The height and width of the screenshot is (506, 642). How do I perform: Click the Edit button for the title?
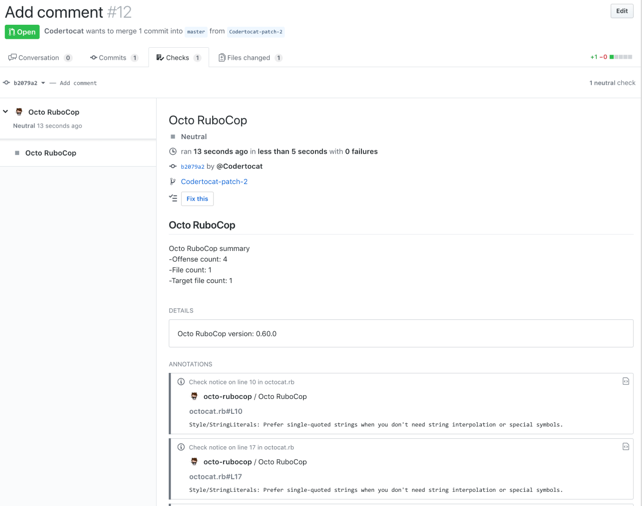[621, 11]
